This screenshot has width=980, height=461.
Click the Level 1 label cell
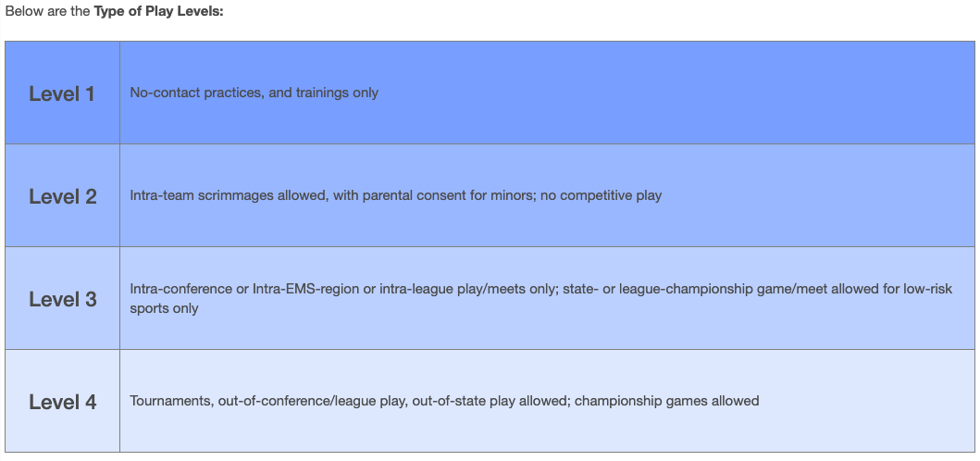63,93
